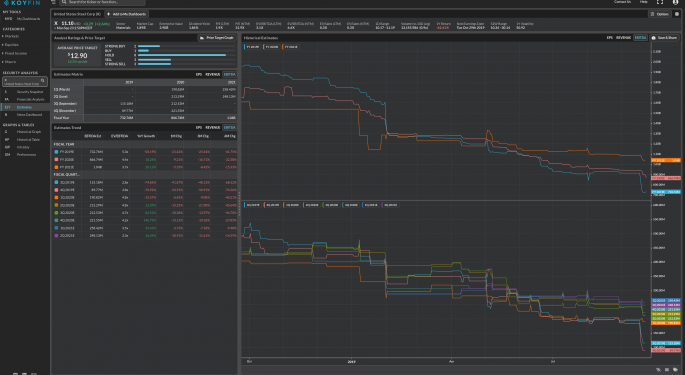Select EBITDA in Estimates Matrix
Image resolution: width=685 pixels, height=375 pixels.
coord(229,74)
